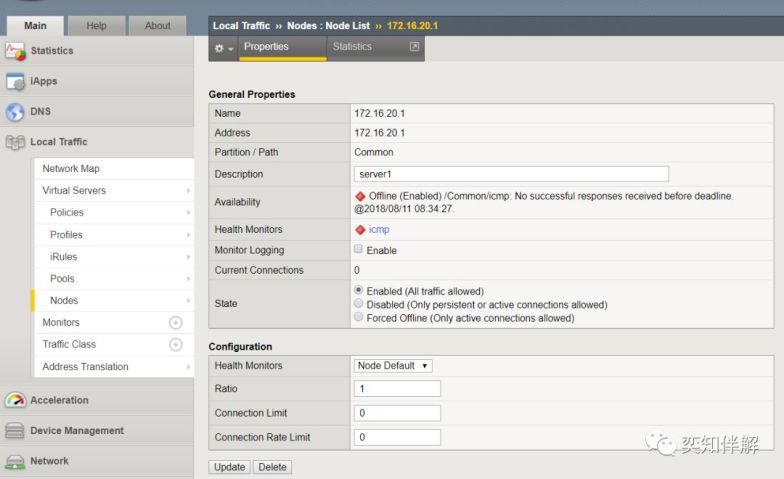The image size is (784, 479).
Task: Follow the icmp health monitor link
Action: coord(379,230)
